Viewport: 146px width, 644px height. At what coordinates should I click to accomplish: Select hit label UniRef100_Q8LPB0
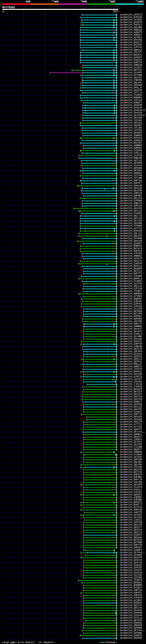pyautogui.click(x=131, y=464)
